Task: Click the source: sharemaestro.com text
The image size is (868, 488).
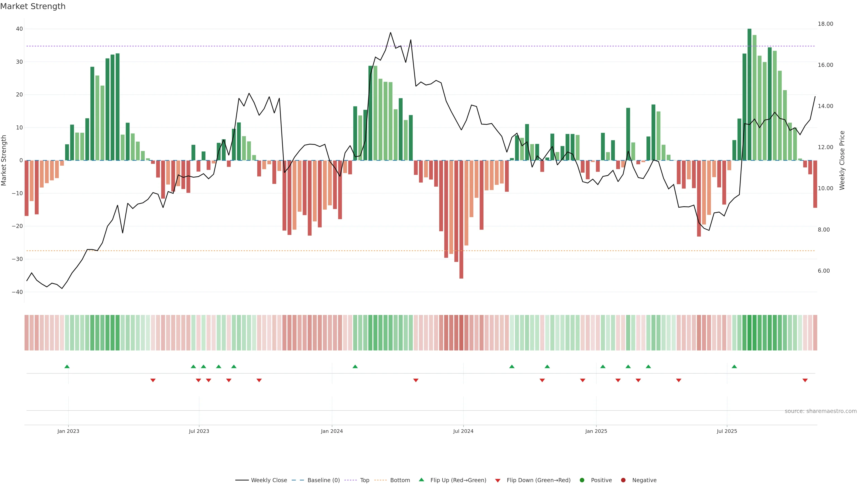Action: point(821,411)
